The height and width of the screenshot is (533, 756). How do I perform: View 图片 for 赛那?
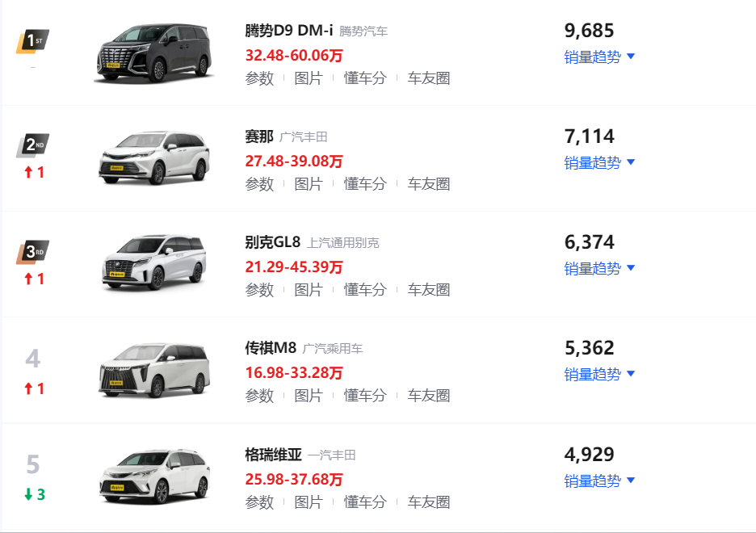click(x=308, y=184)
